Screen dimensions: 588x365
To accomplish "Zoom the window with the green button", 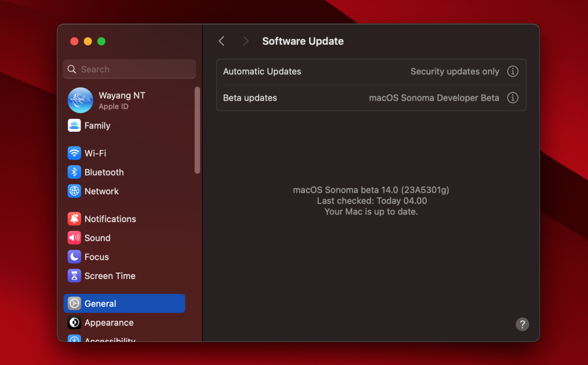I will [x=101, y=41].
